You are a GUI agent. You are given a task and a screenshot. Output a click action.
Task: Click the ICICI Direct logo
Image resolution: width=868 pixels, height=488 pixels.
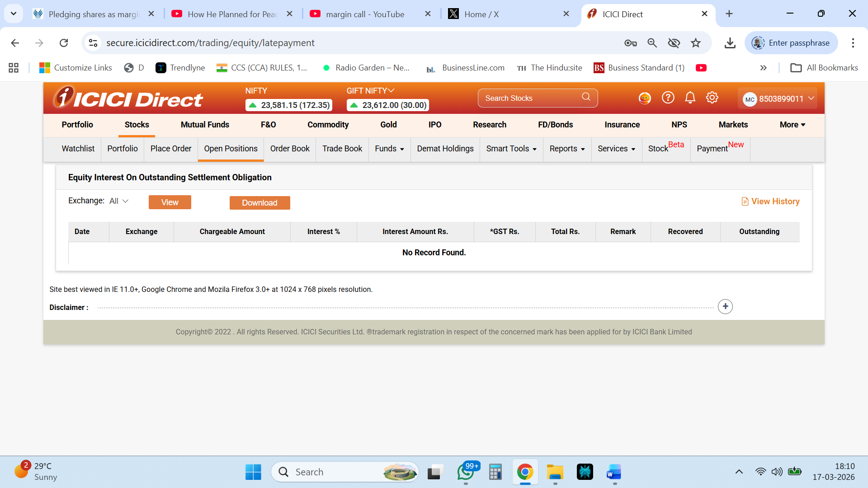pos(128,98)
